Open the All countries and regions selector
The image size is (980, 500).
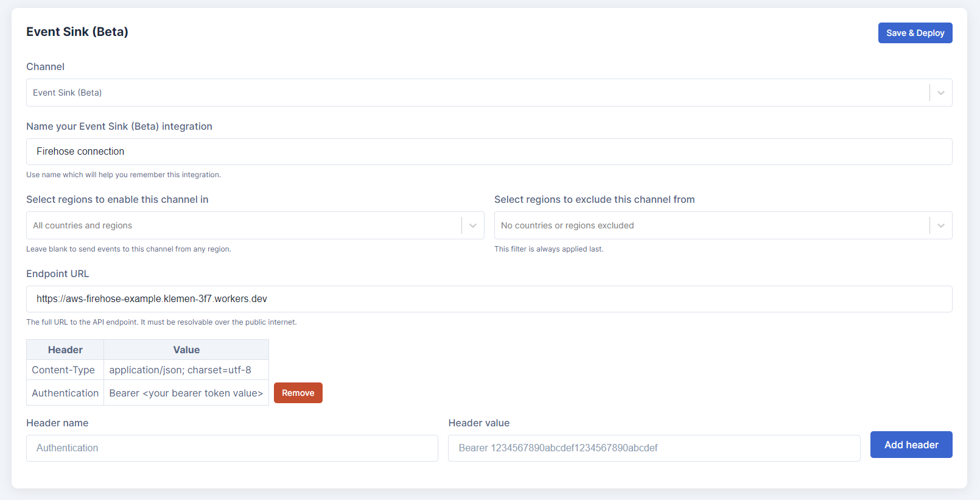(x=255, y=225)
